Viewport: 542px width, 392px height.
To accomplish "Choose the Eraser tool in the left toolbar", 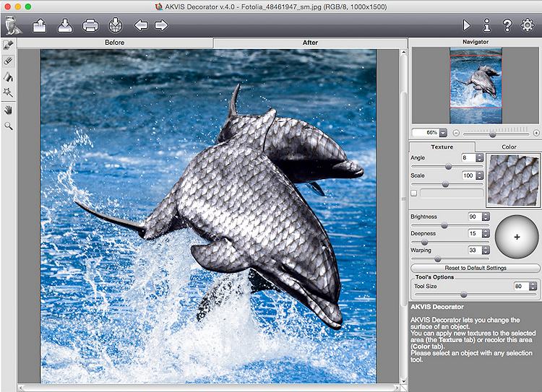I will (9, 61).
